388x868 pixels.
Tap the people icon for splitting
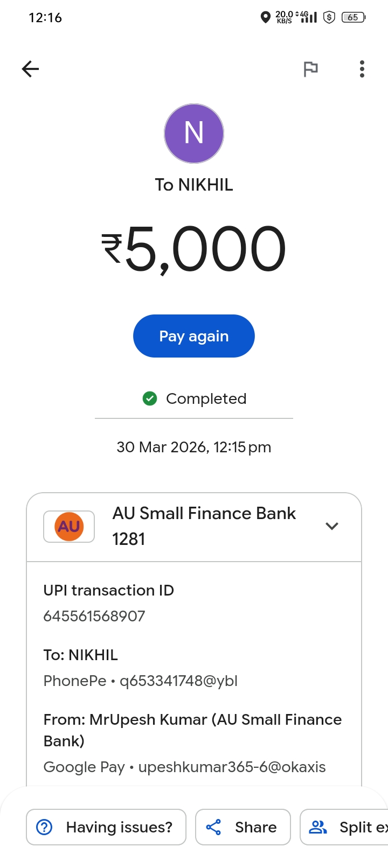tap(318, 827)
